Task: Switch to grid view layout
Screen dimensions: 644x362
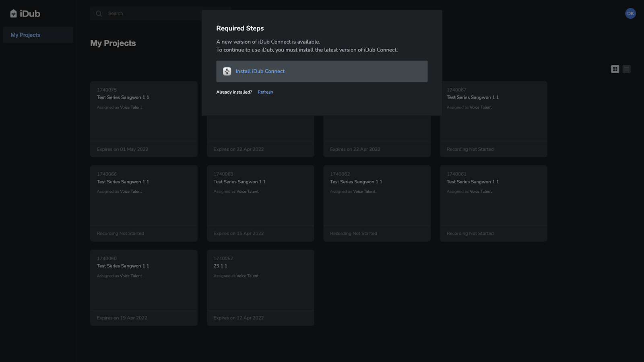Action: coord(615,69)
